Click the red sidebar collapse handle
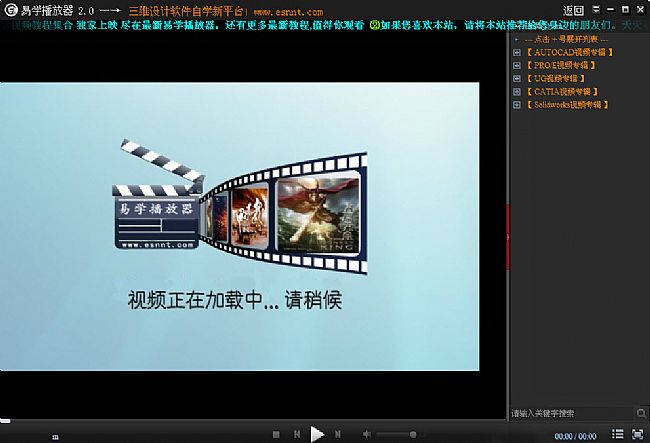This screenshot has width=650, height=443. [508, 237]
